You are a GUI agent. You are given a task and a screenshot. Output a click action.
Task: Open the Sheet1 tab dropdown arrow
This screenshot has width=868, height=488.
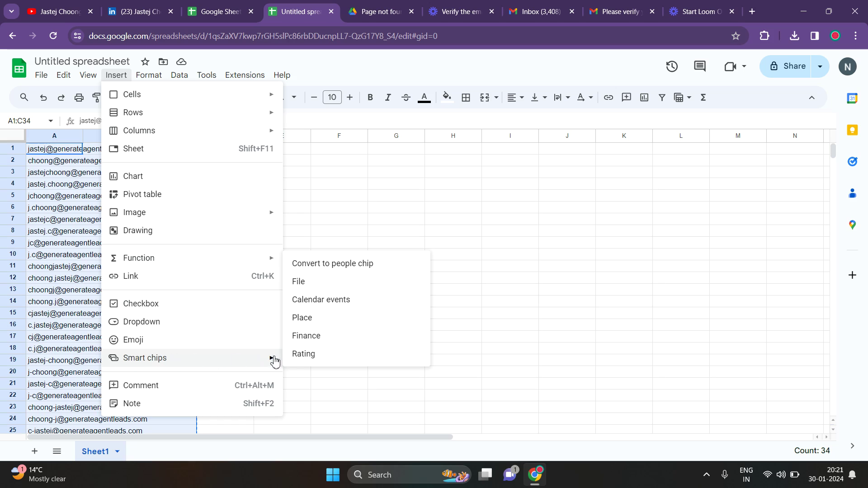click(x=118, y=451)
